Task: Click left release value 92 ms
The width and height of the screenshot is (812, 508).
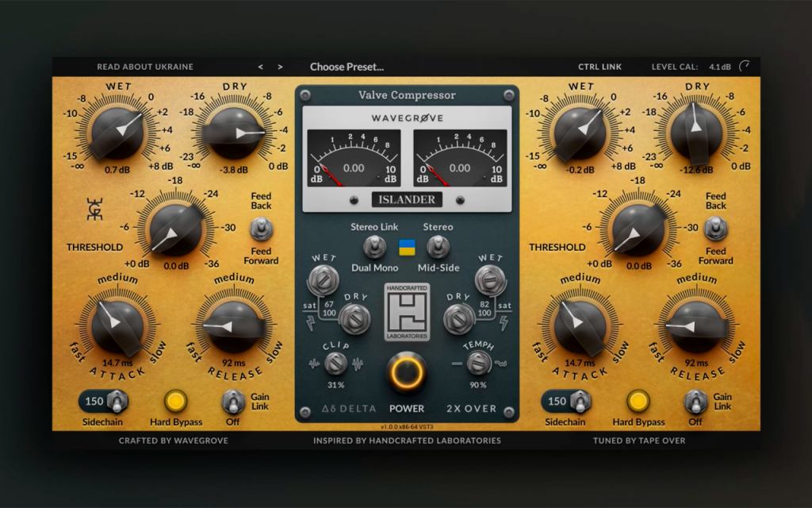Action: [x=234, y=363]
